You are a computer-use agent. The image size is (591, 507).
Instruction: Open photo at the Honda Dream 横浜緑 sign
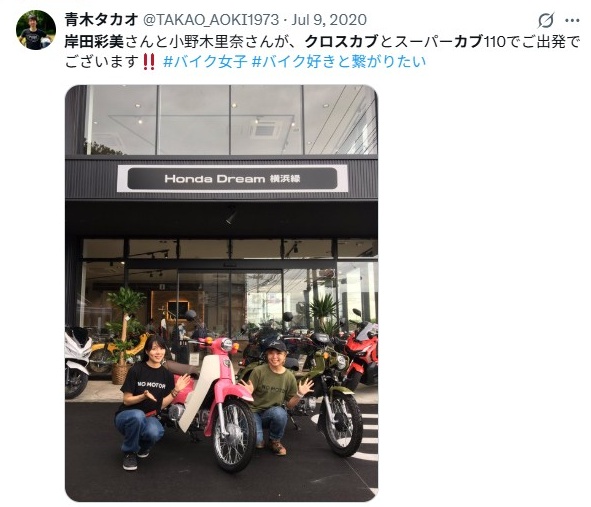[233, 179]
